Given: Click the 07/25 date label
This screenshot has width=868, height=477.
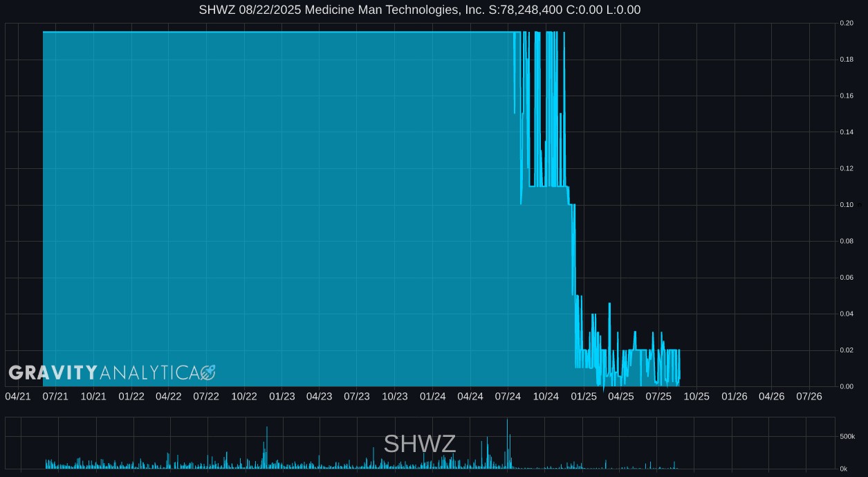Looking at the screenshot, I should [x=658, y=396].
